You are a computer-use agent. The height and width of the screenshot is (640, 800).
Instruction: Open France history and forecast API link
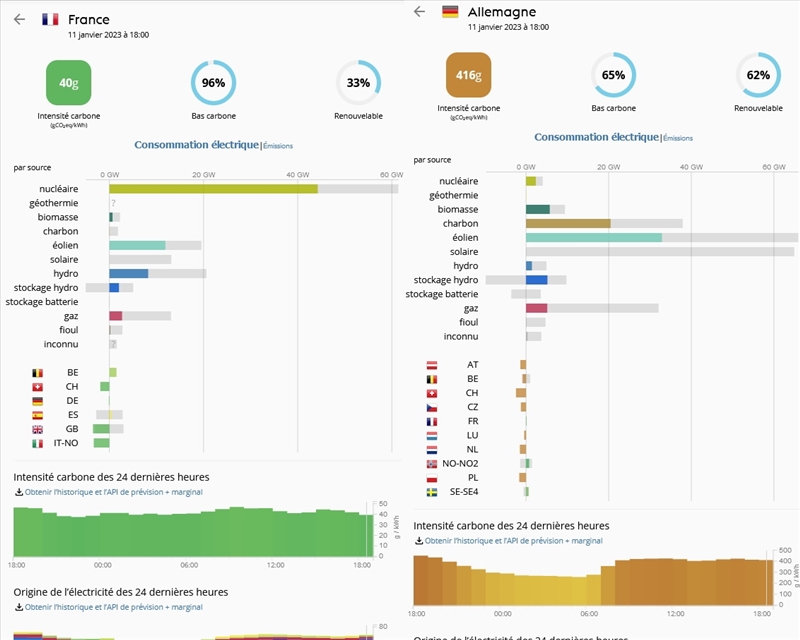[114, 492]
